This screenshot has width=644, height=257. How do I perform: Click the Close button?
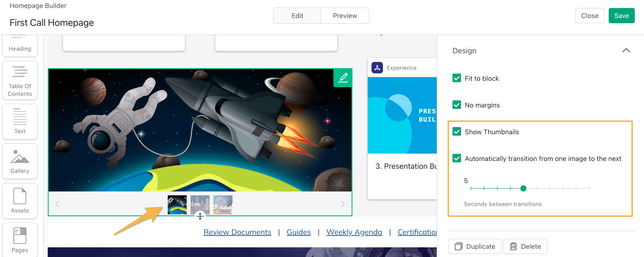[590, 16]
